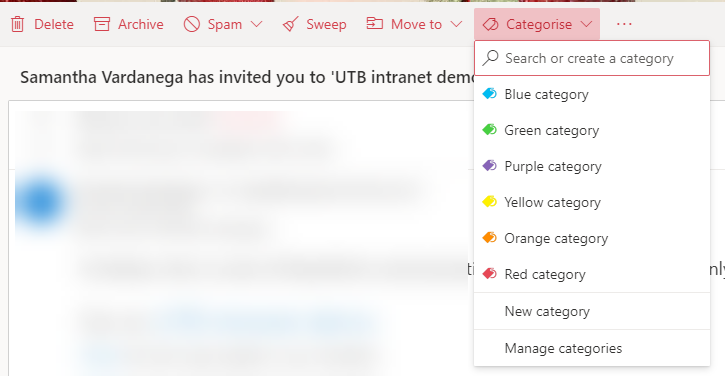
Task: Pick the green tag color swatch
Action: (490, 129)
